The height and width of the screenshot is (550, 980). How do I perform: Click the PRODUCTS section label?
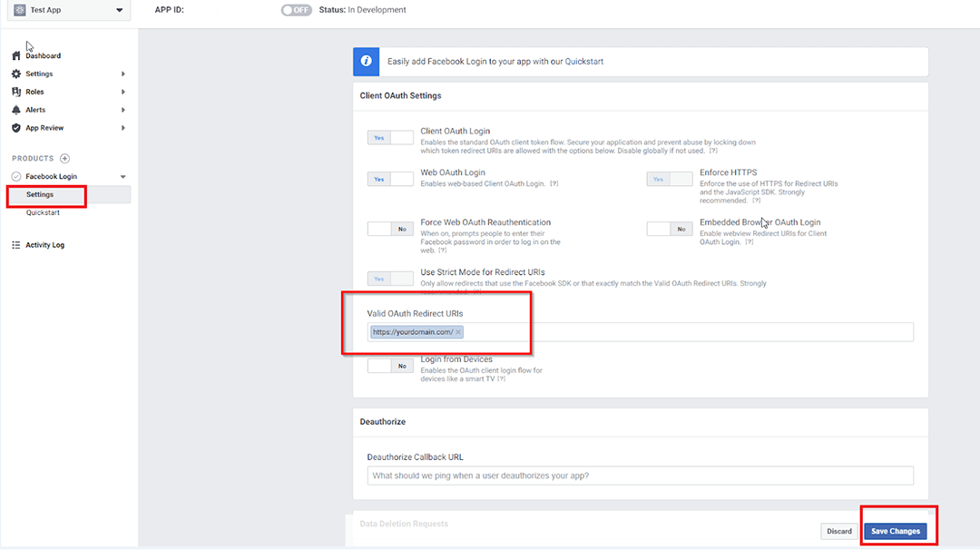(34, 158)
